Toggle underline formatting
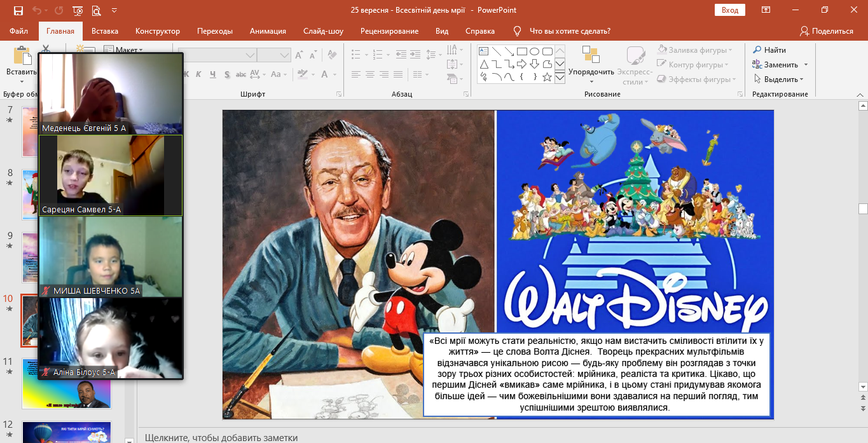868x443 pixels. coord(214,74)
